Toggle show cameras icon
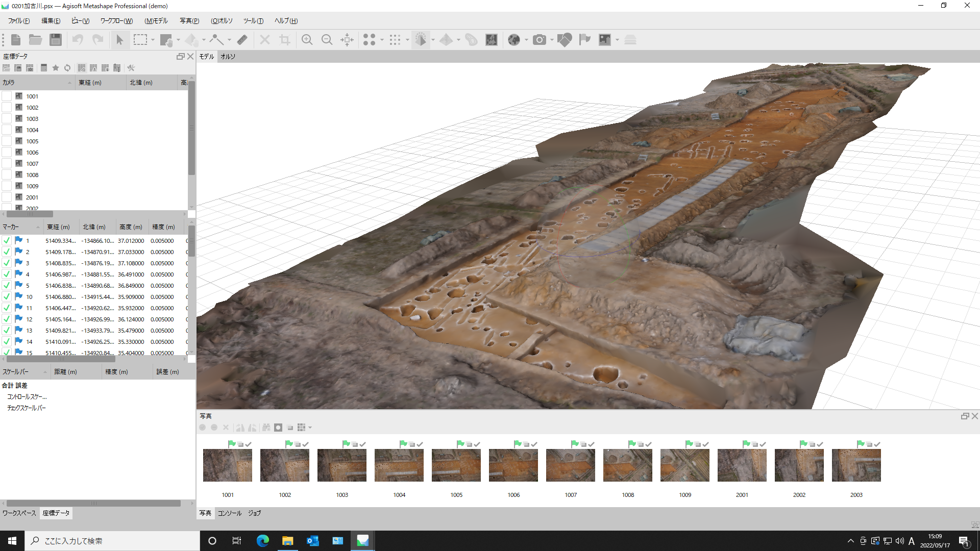 point(540,40)
